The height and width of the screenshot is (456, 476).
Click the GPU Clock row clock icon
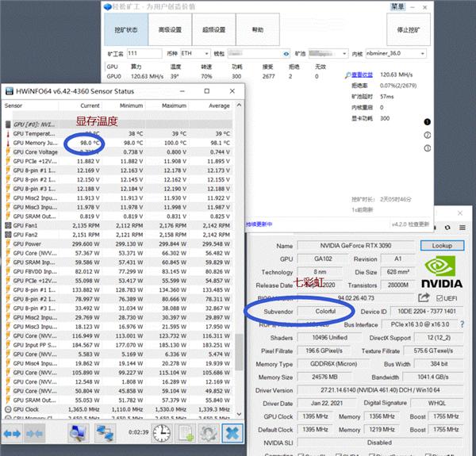coord(8,409)
